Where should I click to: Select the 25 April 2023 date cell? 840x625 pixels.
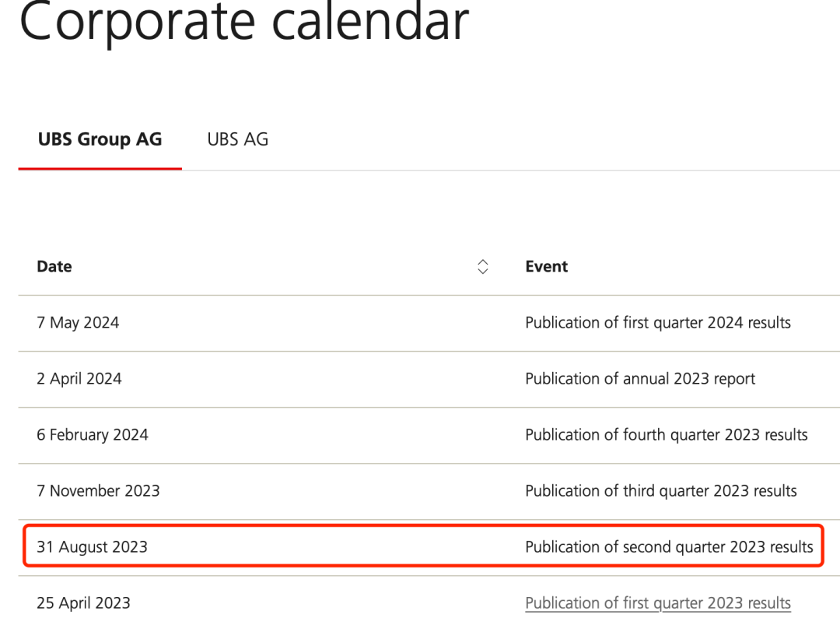coord(83,603)
